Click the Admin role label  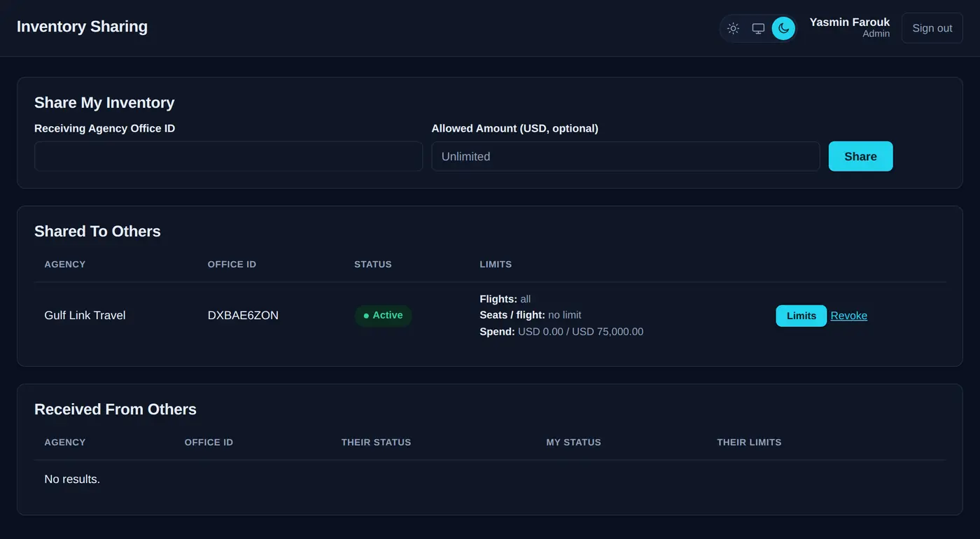click(876, 34)
